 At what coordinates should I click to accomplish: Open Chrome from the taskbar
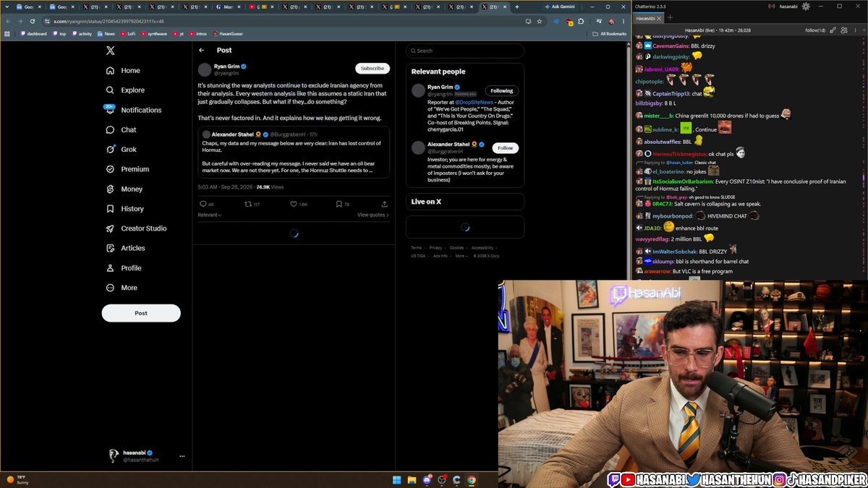tap(472, 479)
